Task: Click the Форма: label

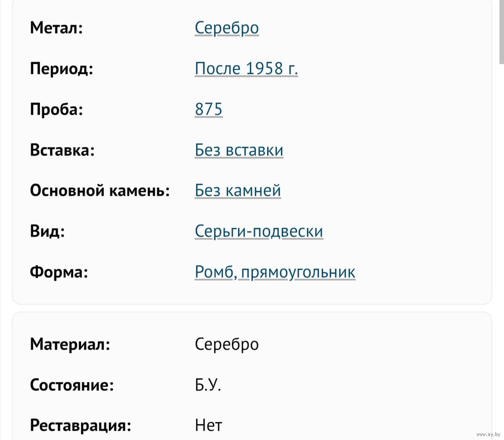Action: point(59,272)
